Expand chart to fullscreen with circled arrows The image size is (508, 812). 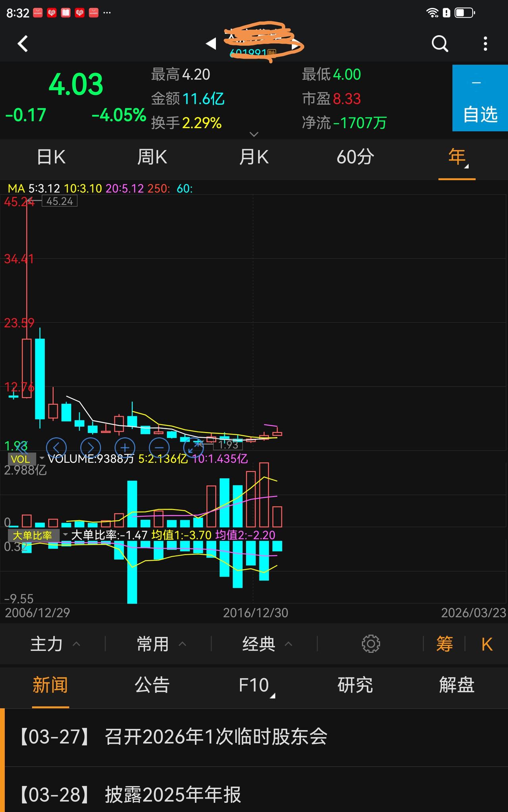(x=194, y=448)
